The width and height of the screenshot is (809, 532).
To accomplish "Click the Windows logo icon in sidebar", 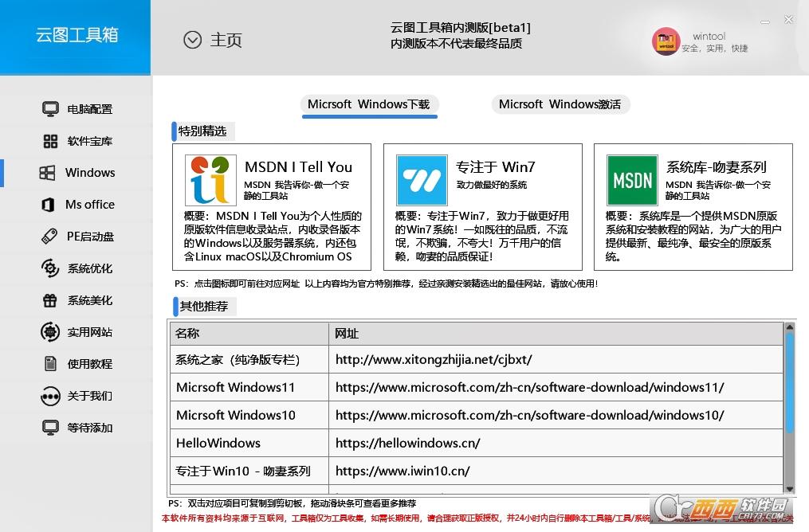I will pyautogui.click(x=48, y=173).
